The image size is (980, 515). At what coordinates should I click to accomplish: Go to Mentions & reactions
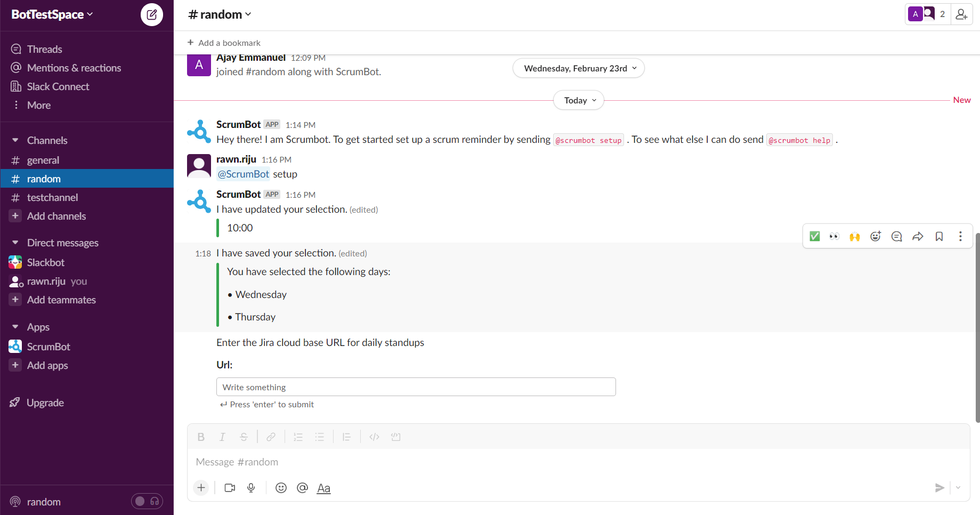[74, 68]
